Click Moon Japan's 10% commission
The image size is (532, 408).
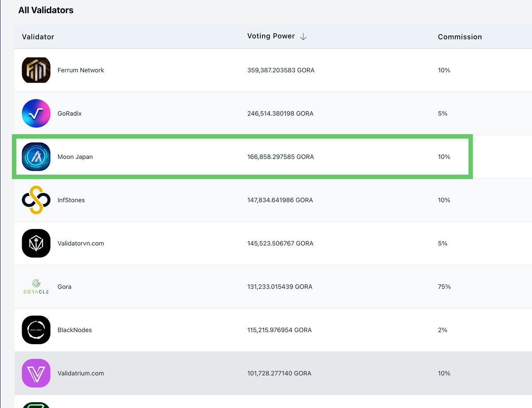coord(444,157)
